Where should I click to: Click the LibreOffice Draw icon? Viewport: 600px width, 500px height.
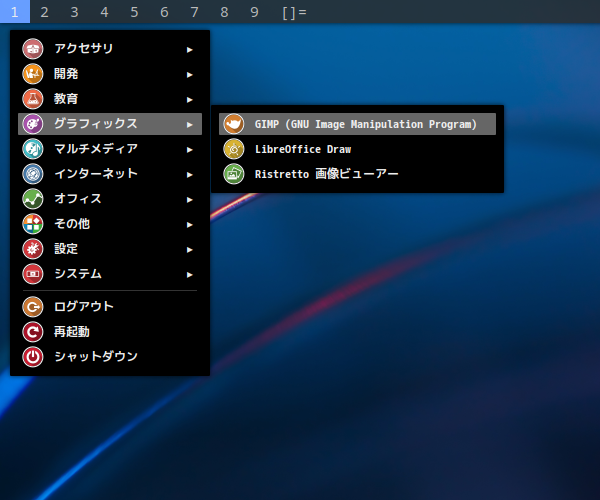point(234,149)
